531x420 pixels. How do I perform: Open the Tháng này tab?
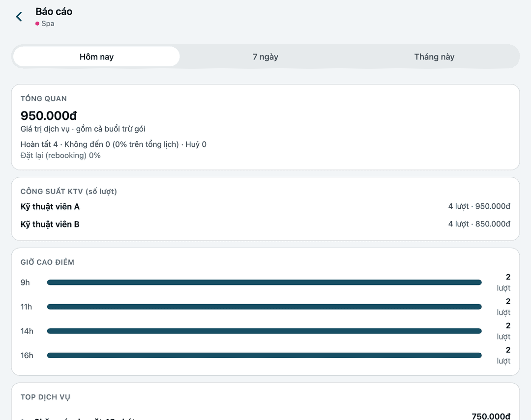pyautogui.click(x=434, y=56)
